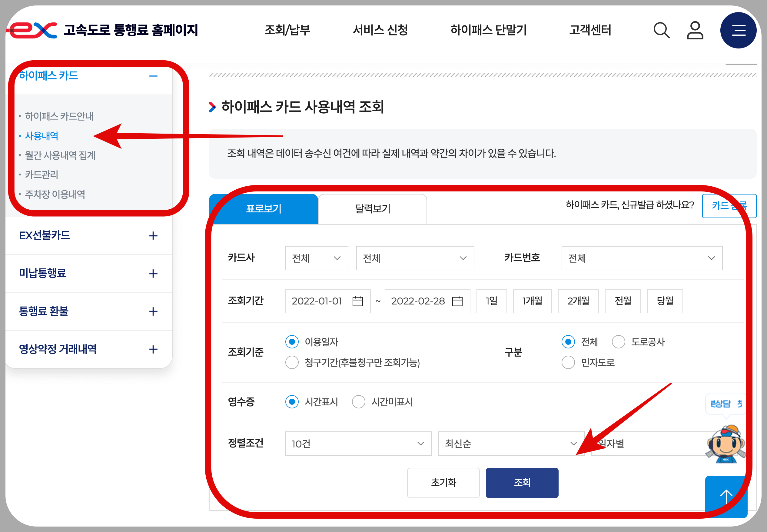Open calendar picker for start date 2022-01-01

click(357, 301)
